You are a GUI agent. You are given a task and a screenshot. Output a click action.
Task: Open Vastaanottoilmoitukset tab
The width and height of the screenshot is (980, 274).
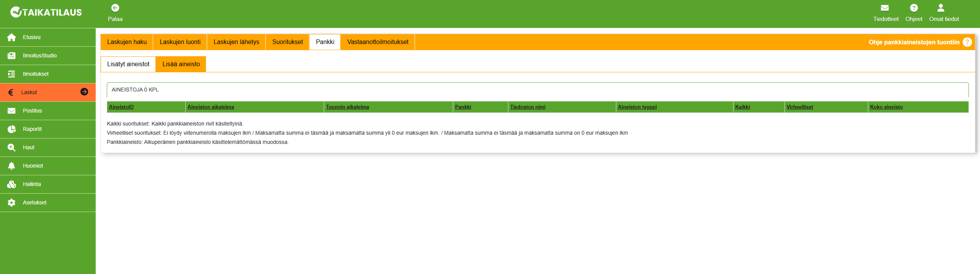point(377,42)
